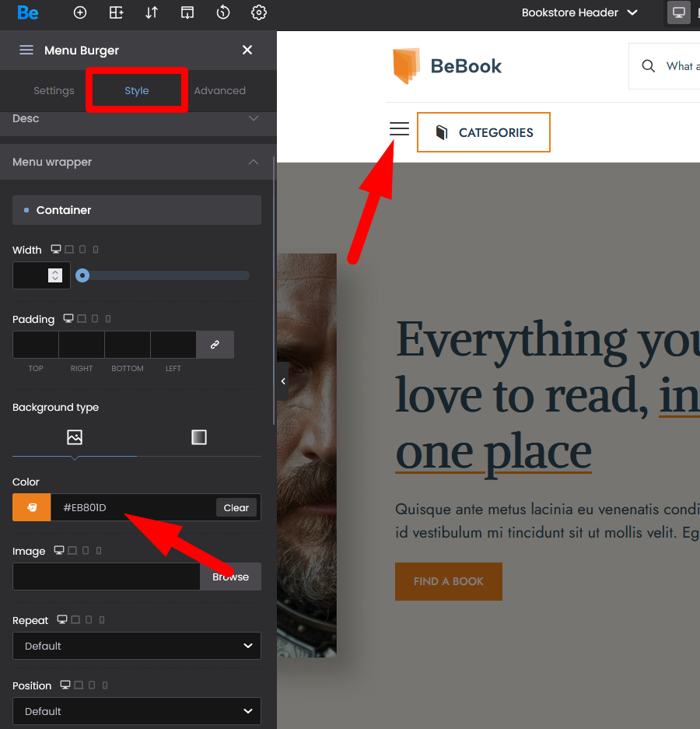Click the Be logo in top bar

click(x=27, y=12)
